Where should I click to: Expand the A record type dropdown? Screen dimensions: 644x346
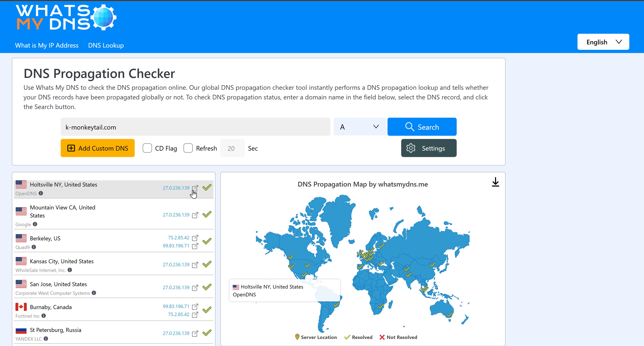point(359,127)
